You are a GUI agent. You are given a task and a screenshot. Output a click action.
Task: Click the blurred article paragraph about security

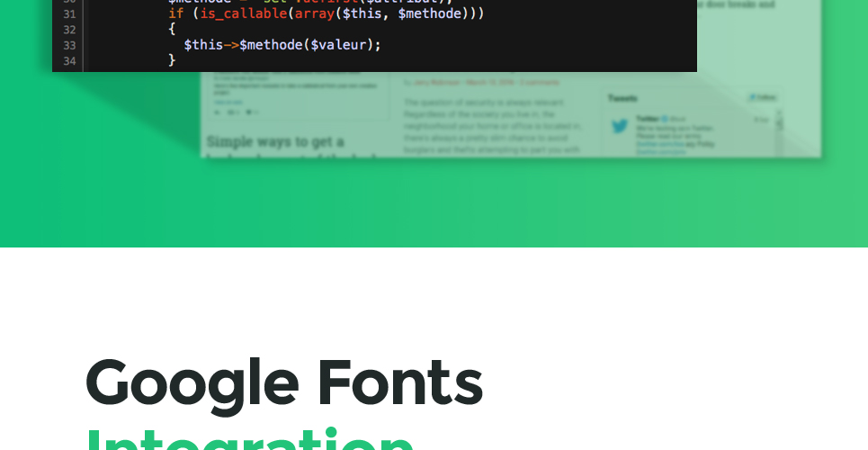point(493,126)
